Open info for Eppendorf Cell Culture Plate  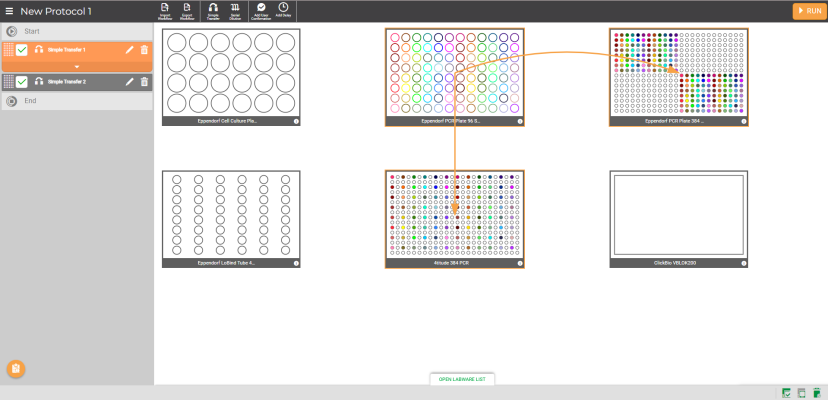[296, 121]
